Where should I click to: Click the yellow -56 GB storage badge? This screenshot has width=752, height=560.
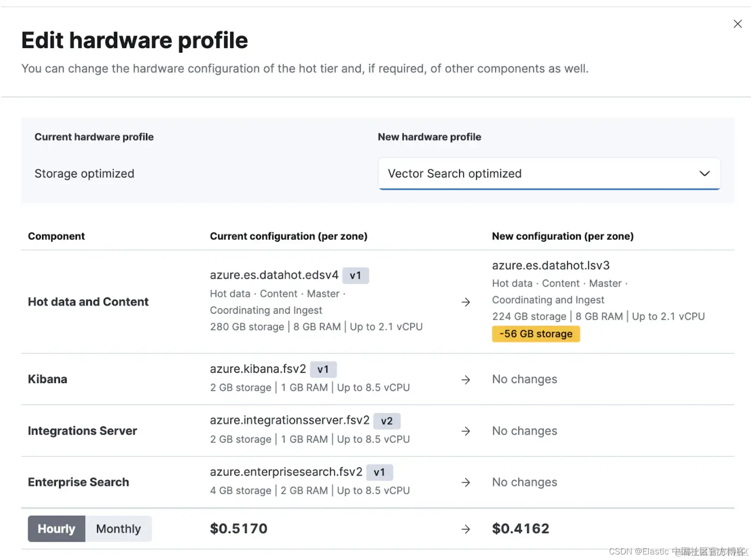click(536, 334)
